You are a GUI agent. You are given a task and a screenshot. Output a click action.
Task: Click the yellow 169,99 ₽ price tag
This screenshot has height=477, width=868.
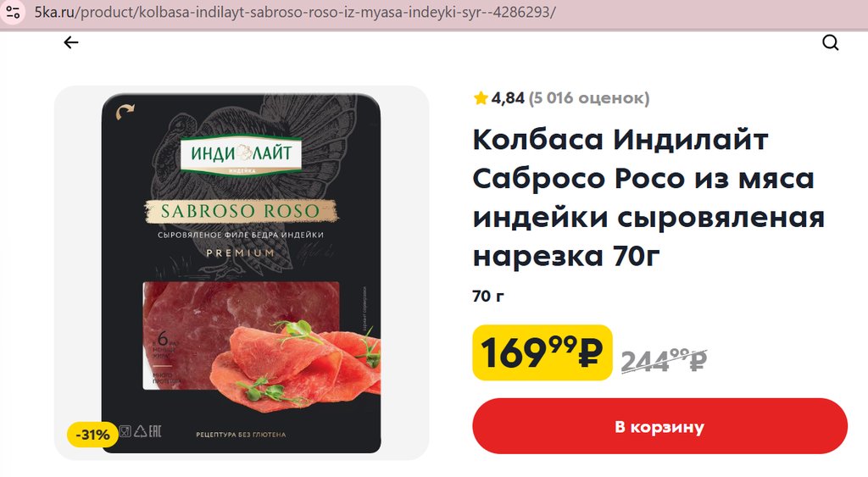tap(542, 352)
